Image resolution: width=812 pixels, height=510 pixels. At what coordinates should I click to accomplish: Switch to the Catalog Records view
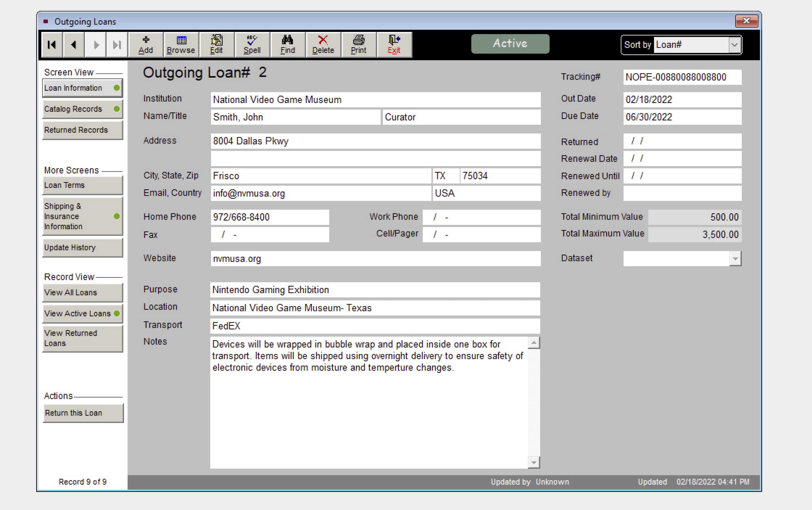tap(82, 109)
